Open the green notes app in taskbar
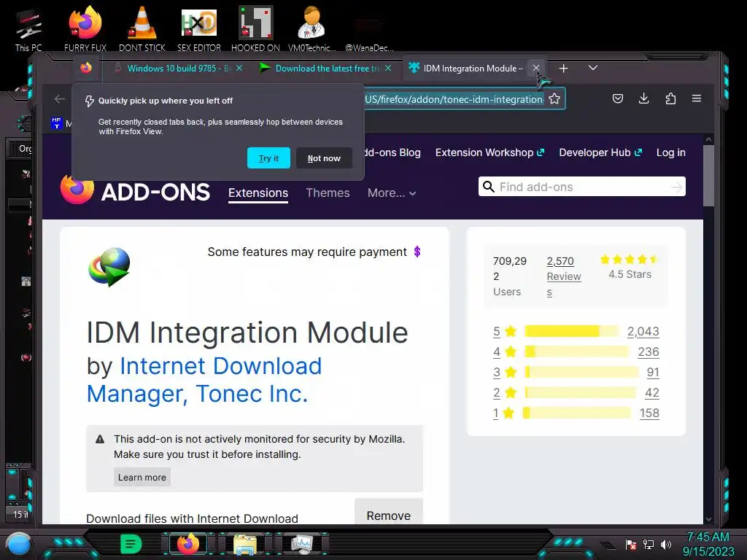 131,544
